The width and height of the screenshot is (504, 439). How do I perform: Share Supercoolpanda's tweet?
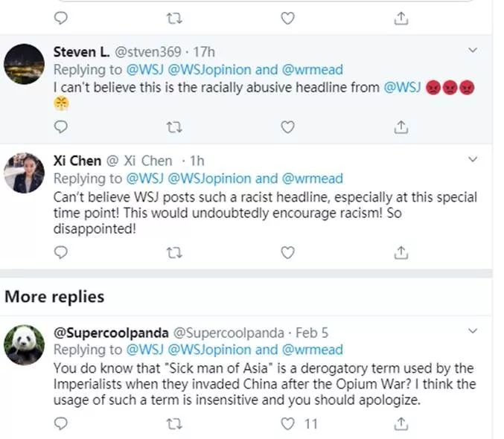pos(401,424)
